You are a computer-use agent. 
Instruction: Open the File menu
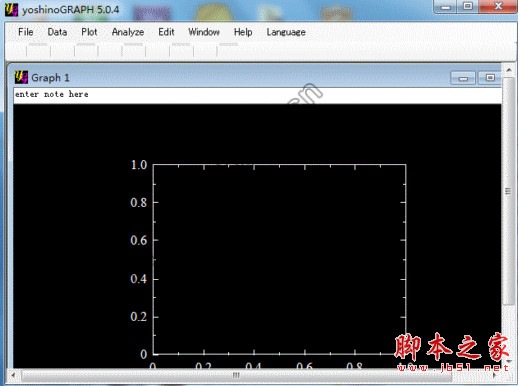click(26, 32)
